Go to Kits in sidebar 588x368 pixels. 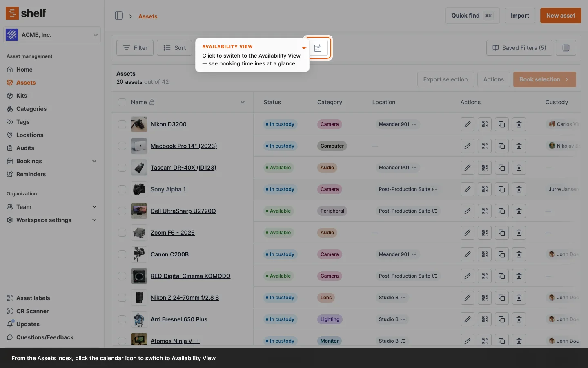pyautogui.click(x=22, y=96)
